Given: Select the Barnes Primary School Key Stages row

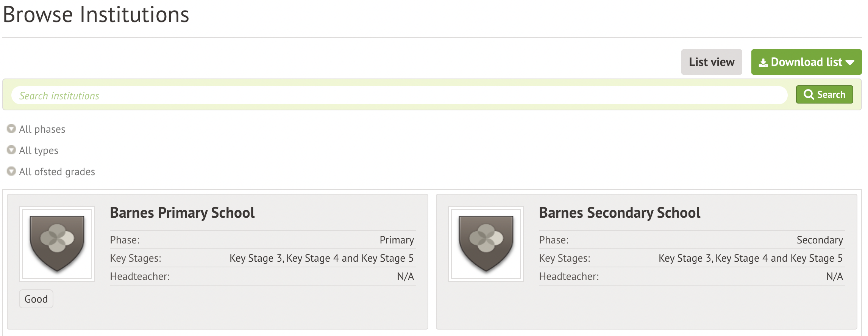Looking at the screenshot, I should pyautogui.click(x=262, y=258).
